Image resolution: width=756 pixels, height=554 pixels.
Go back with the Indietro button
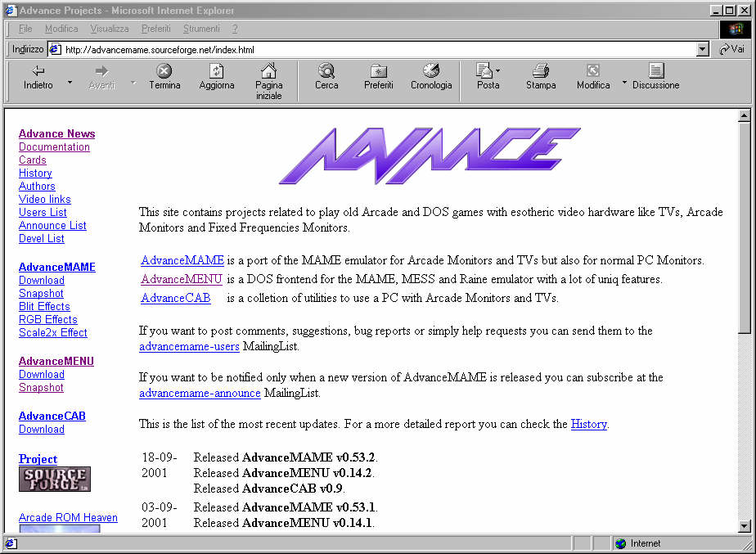pos(38,78)
